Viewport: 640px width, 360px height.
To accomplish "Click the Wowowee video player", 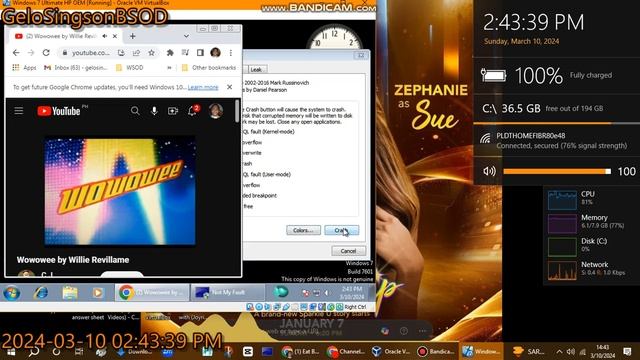I will click(120, 192).
